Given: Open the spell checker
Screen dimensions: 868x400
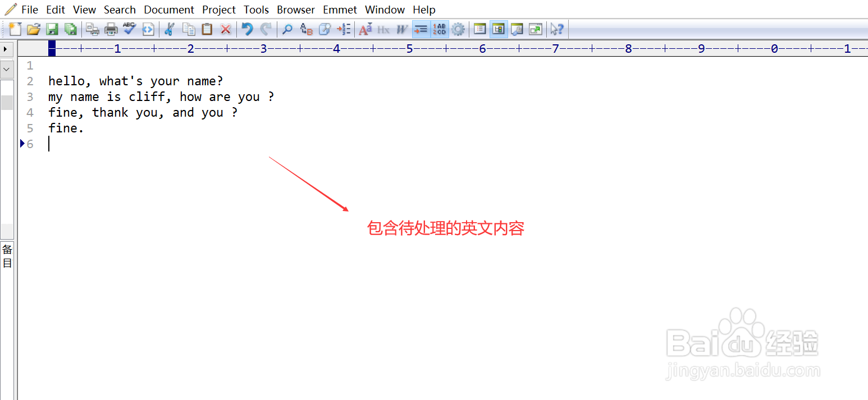Looking at the screenshot, I should (130, 29).
